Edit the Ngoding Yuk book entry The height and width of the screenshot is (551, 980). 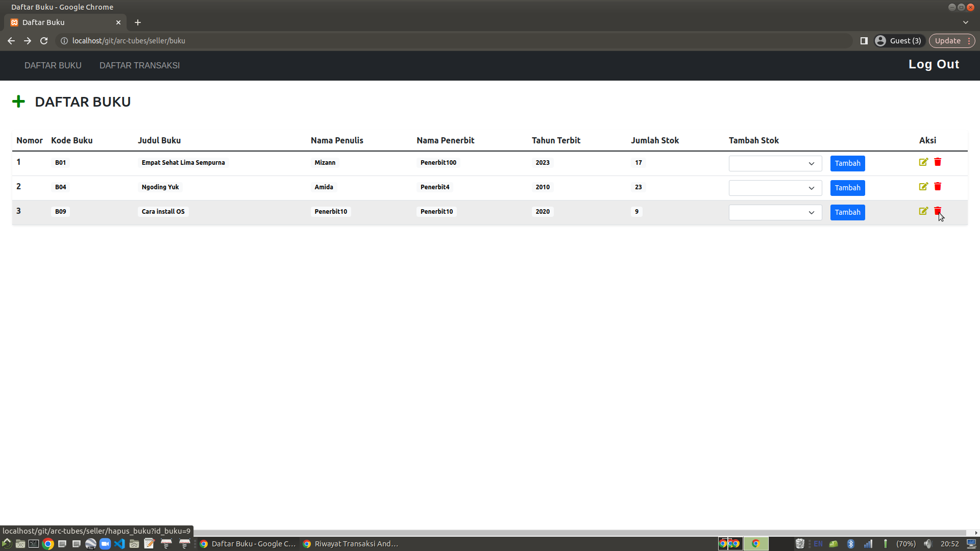point(923,187)
